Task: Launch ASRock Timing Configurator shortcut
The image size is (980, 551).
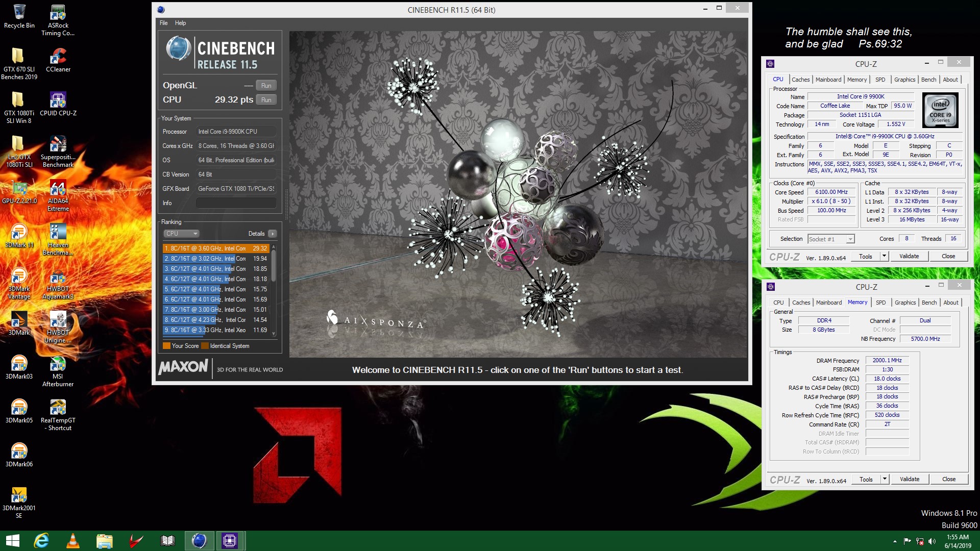Action: (x=58, y=20)
